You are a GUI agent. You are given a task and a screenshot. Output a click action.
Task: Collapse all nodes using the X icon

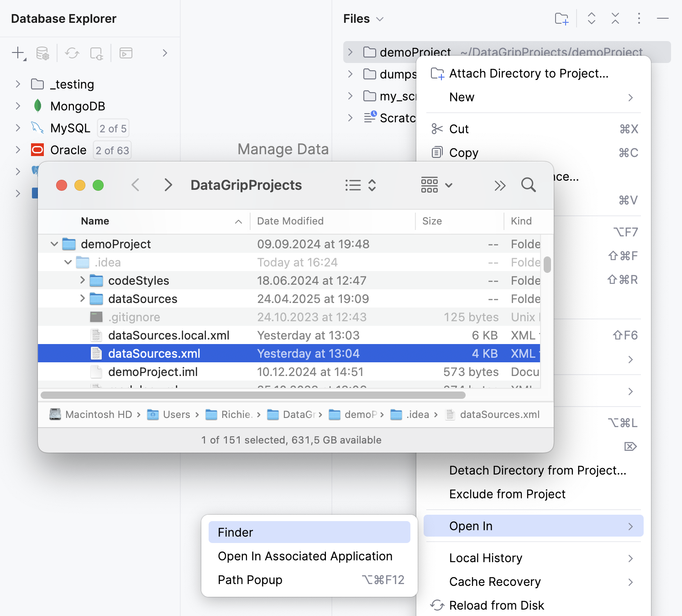[615, 19]
